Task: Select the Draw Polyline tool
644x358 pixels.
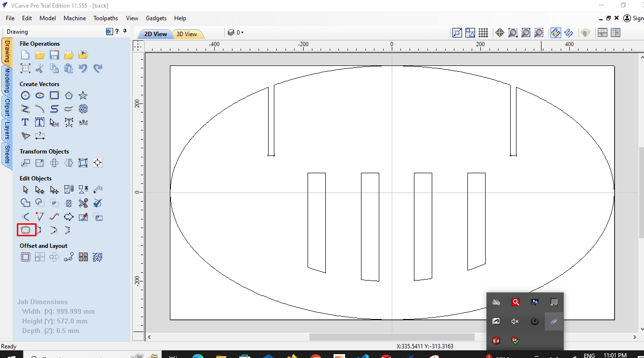Action: pos(26,109)
